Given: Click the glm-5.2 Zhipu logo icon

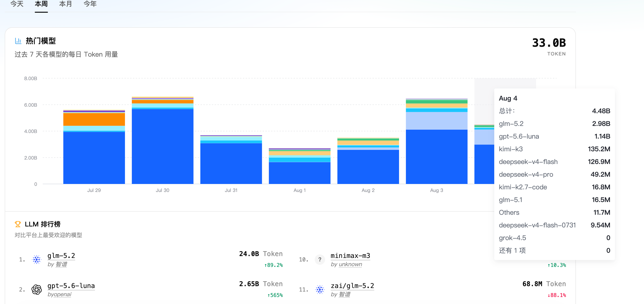Looking at the screenshot, I should click(x=37, y=260).
